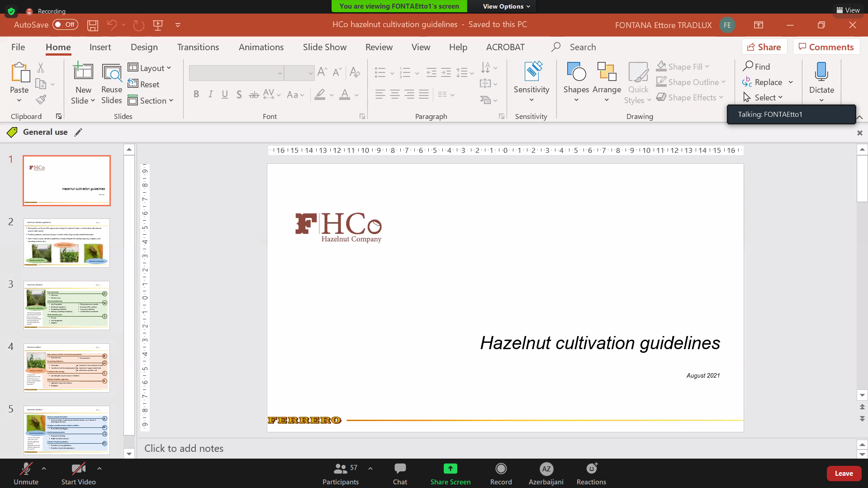Click the Find magnifier button
The image size is (868, 488).
pyautogui.click(x=756, y=66)
